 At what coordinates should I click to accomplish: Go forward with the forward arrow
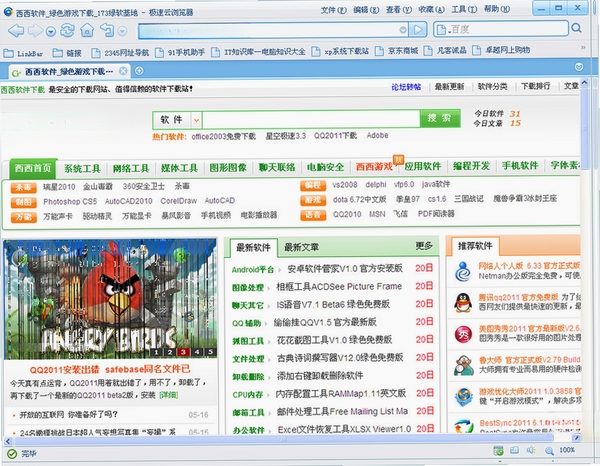36,30
